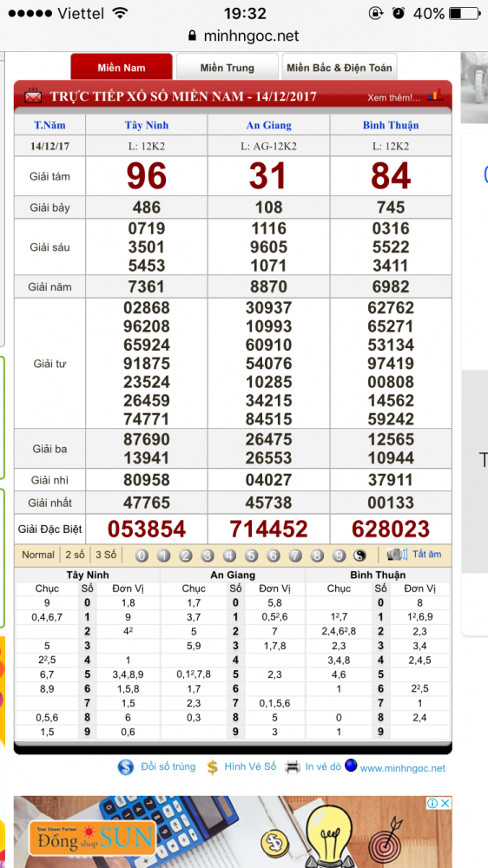
Task: Highlight digit 1 with the number ball
Action: pyautogui.click(x=163, y=556)
